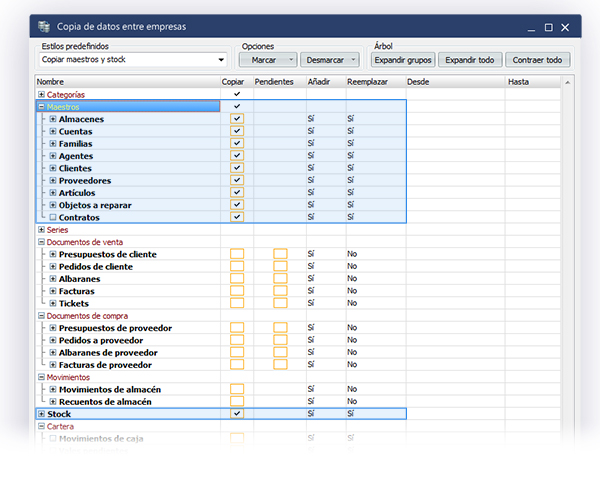
Task: Check the Copiar box for Albaranes
Action: tap(237, 279)
